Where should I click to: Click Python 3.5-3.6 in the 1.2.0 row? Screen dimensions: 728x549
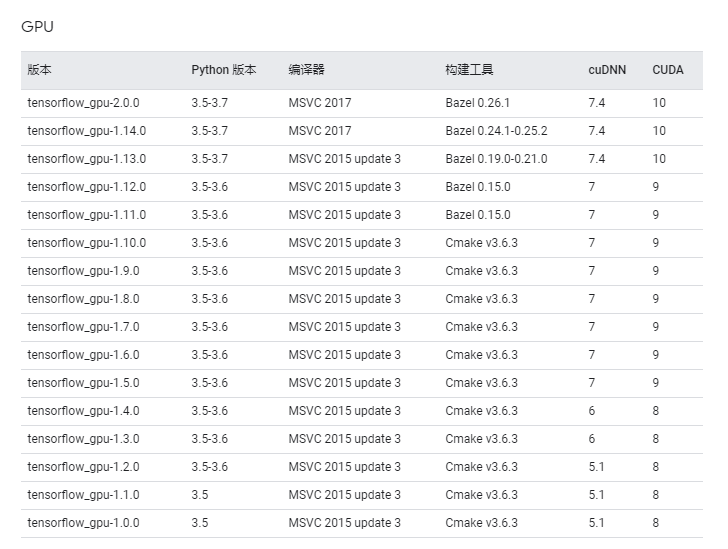(210, 467)
